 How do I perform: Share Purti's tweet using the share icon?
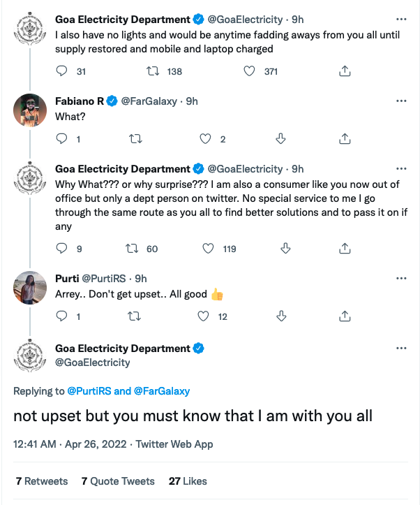point(345,316)
